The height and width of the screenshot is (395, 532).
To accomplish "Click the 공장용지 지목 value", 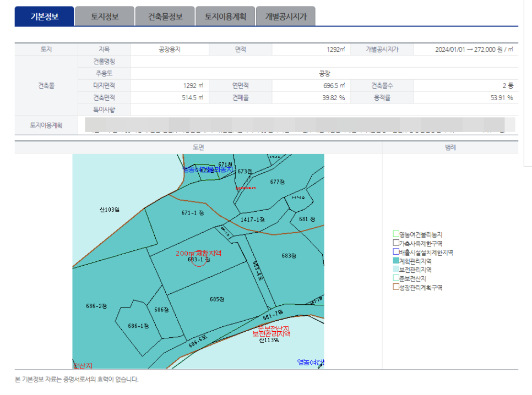I will coord(170,50).
